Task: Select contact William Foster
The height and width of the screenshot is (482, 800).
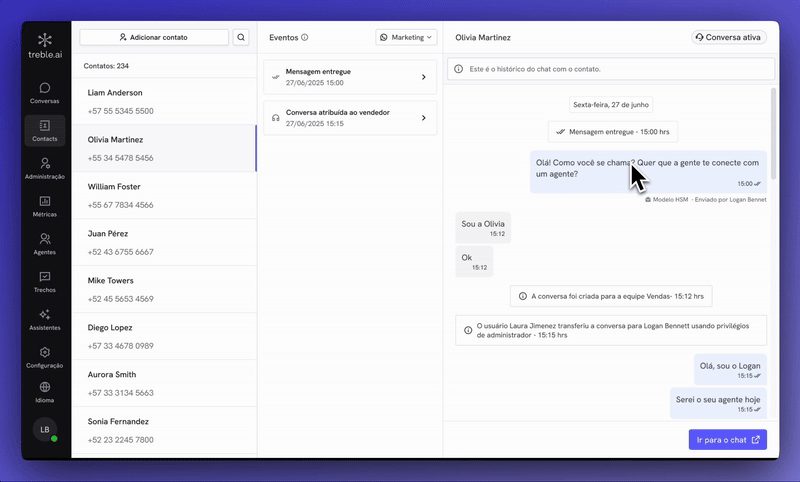Action: [x=164, y=195]
